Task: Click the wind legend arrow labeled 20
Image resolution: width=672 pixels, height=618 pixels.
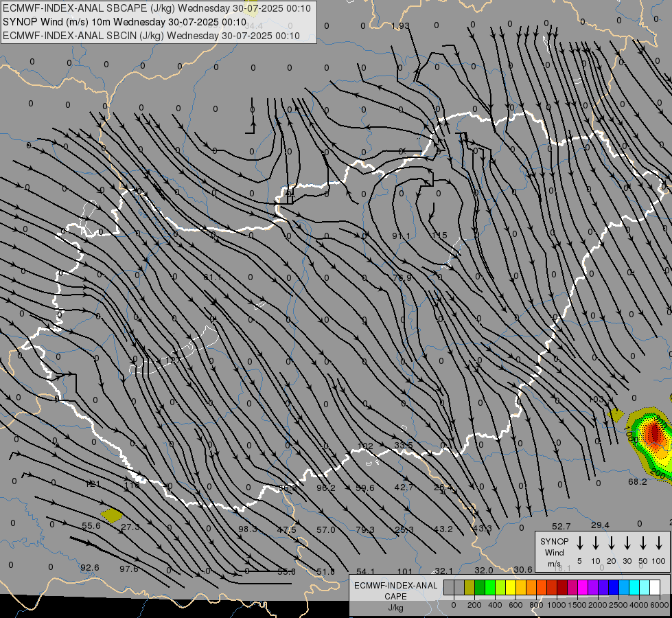Action: [x=611, y=542]
